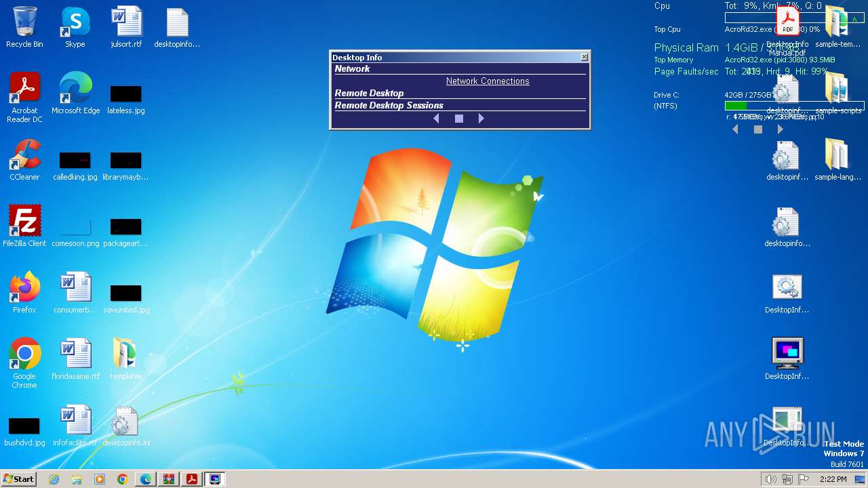Open the sample-scripts folder
Image resolution: width=868 pixels, height=488 pixels.
(838, 94)
